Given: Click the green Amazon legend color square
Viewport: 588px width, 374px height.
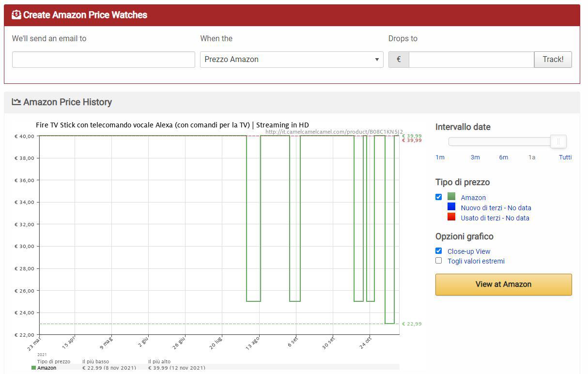Looking at the screenshot, I should point(451,197).
